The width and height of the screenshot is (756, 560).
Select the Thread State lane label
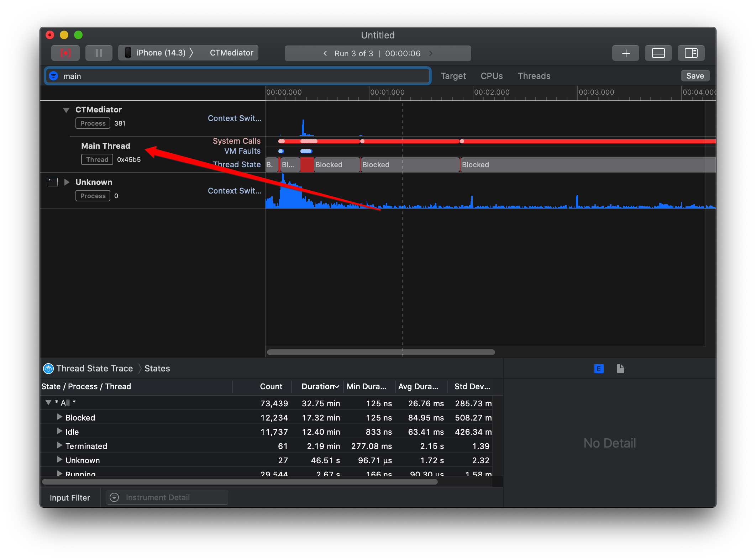(236, 164)
